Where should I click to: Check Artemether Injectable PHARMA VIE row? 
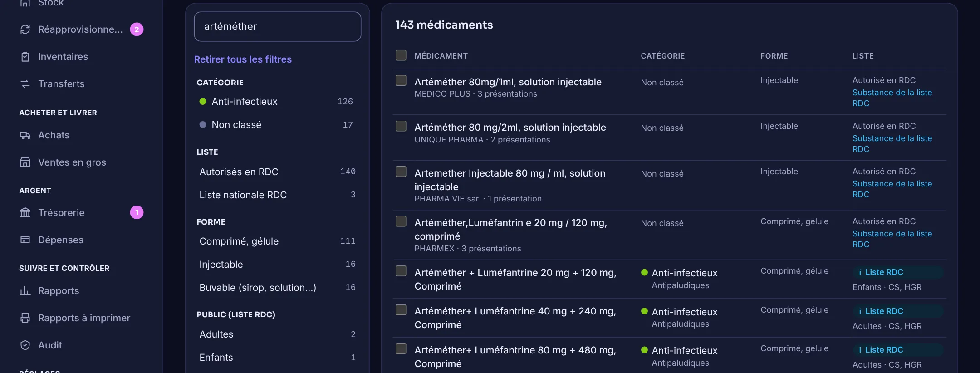coord(401,172)
